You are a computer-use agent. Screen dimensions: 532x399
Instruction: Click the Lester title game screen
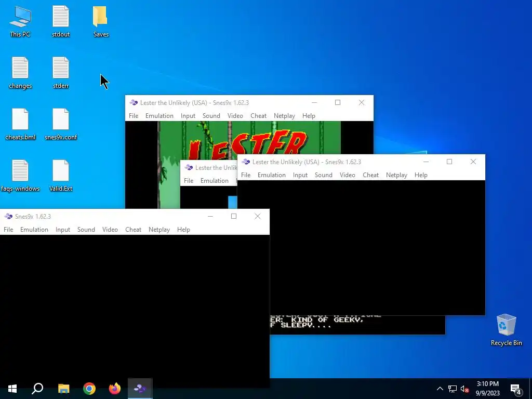tap(249, 140)
